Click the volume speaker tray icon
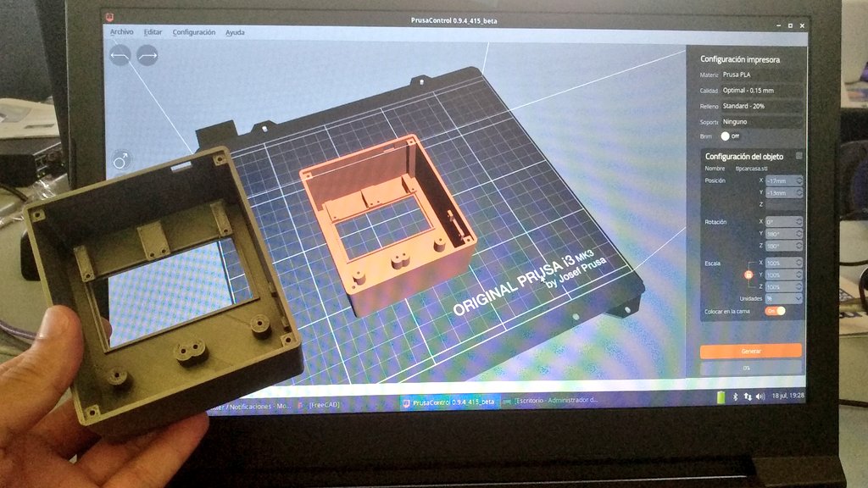The height and width of the screenshot is (488, 868). (760, 396)
